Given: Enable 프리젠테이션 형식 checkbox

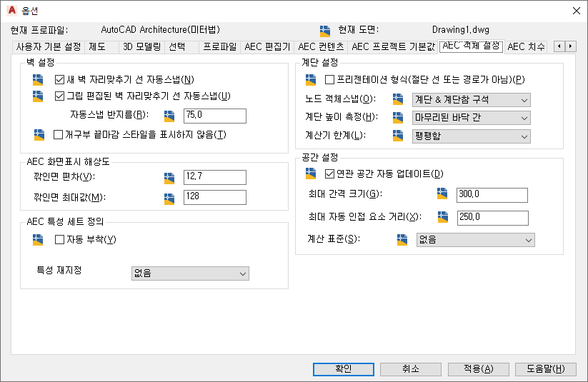Looking at the screenshot, I should [329, 79].
